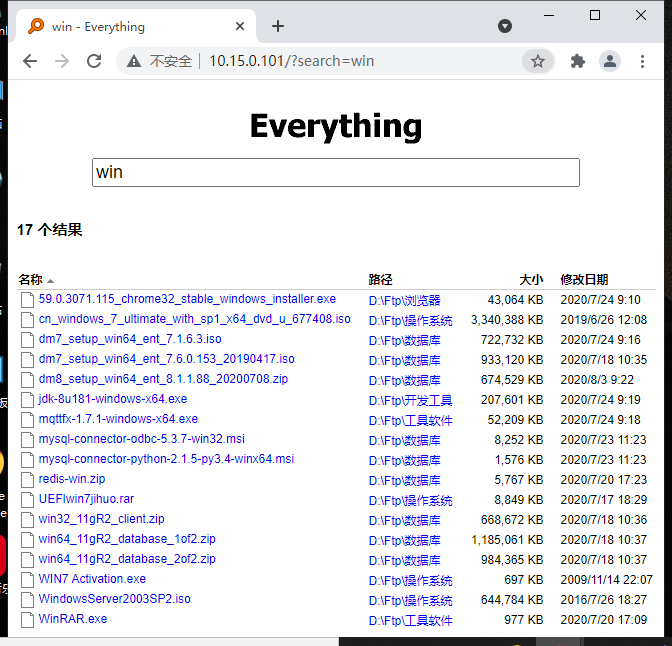Screen dimensions: 672x646
Task: Open redis-win.zip file link
Action: coord(72,479)
